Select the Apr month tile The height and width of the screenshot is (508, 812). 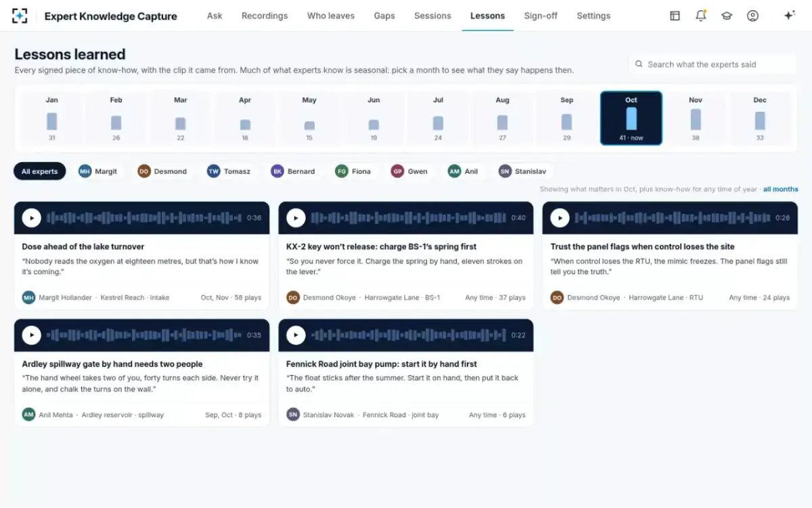(245, 119)
